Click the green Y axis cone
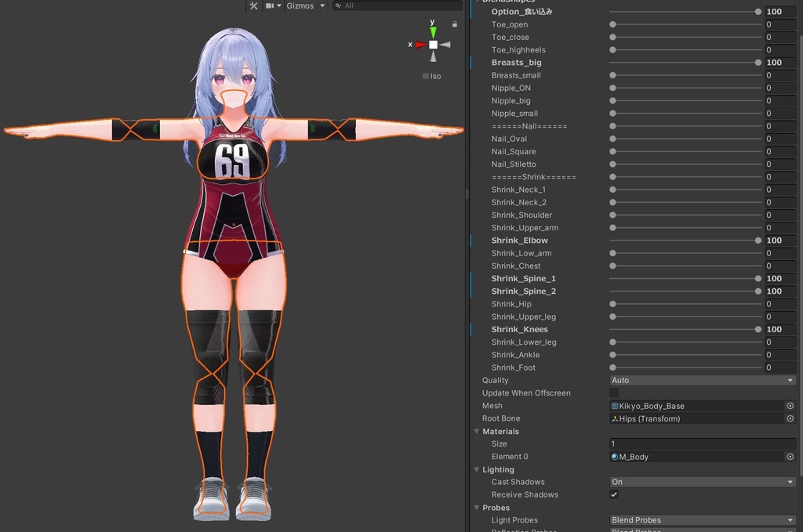803x532 pixels. coord(433,33)
